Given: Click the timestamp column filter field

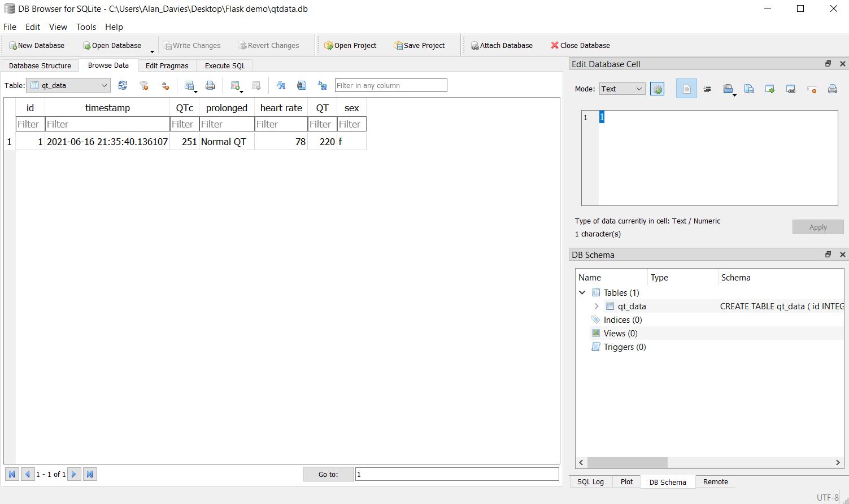Looking at the screenshot, I should click(x=107, y=124).
